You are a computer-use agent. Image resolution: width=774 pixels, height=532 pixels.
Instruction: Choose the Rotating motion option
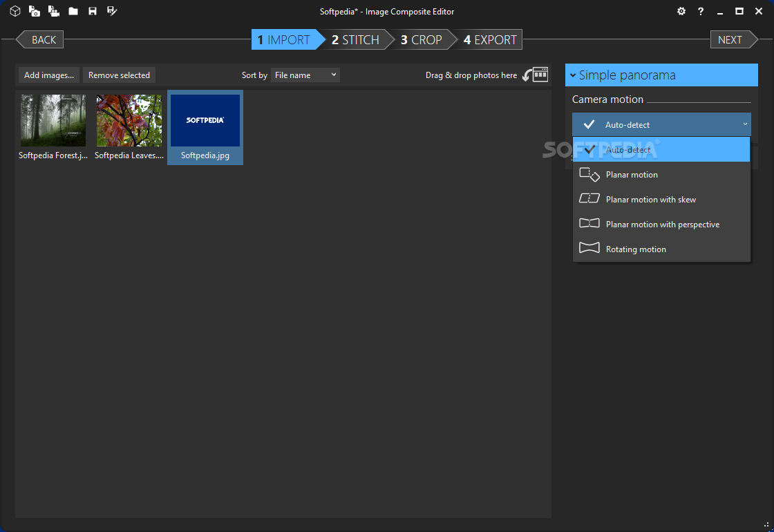(x=661, y=249)
